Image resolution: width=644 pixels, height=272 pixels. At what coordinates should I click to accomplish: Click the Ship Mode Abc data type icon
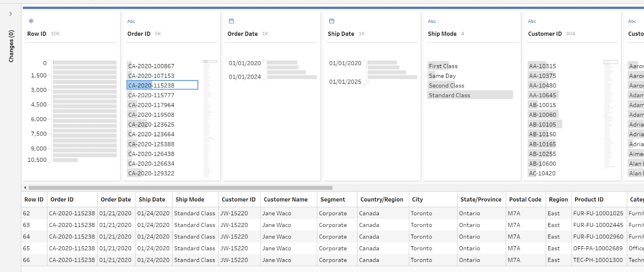tap(432, 21)
